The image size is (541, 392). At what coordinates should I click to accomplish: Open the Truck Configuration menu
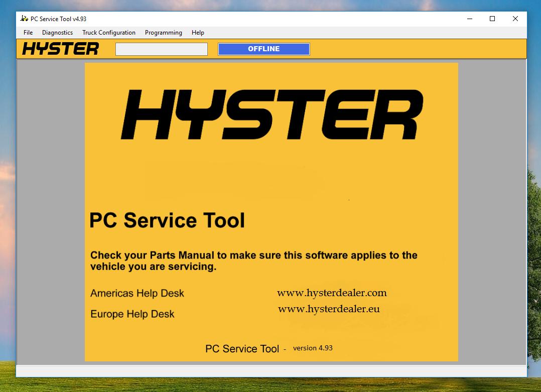(x=109, y=32)
